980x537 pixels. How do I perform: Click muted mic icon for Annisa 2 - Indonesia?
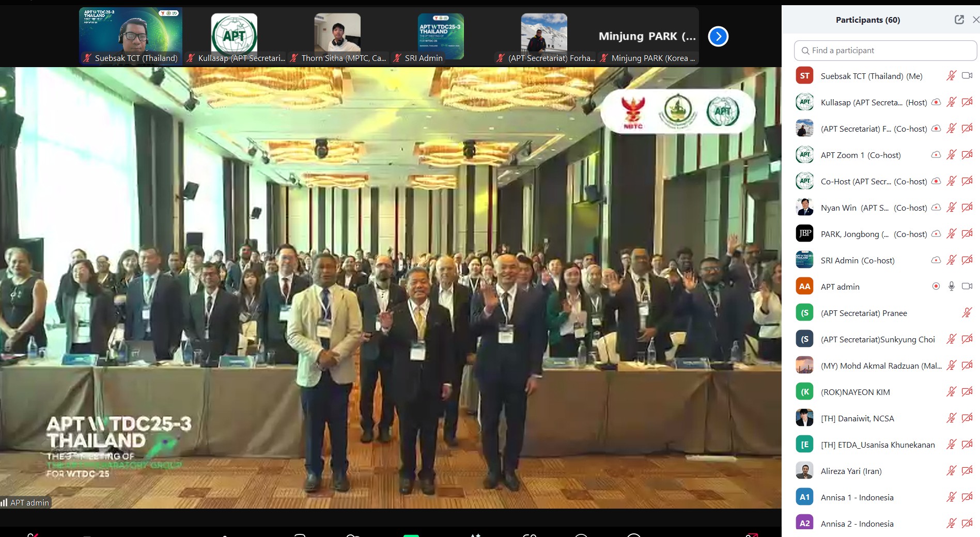point(951,524)
